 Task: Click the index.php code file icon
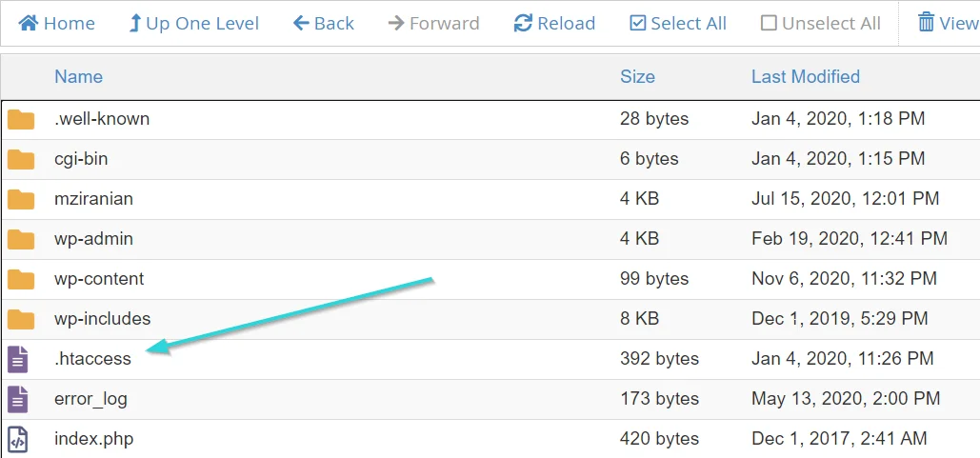click(17, 439)
